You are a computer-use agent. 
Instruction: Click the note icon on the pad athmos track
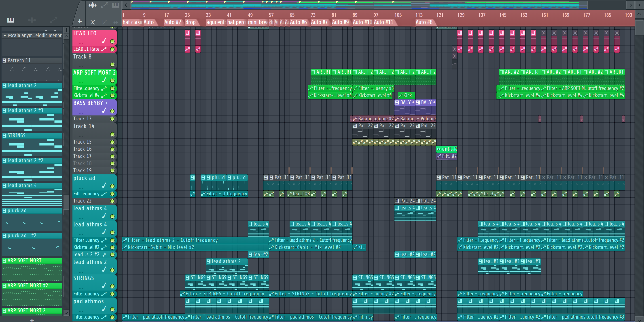pyautogui.click(x=104, y=308)
